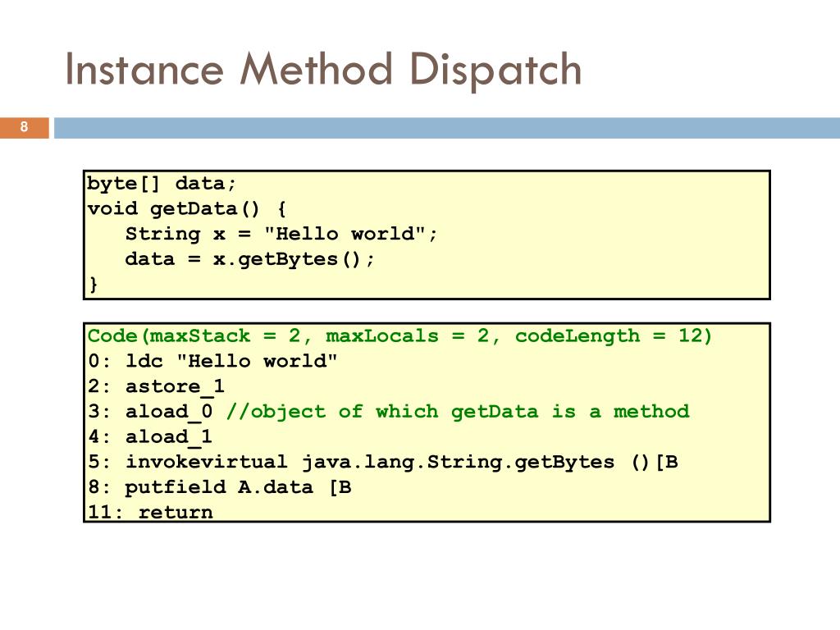Click the line "data = x.getBytes();"
The image size is (840, 630).
249,260
